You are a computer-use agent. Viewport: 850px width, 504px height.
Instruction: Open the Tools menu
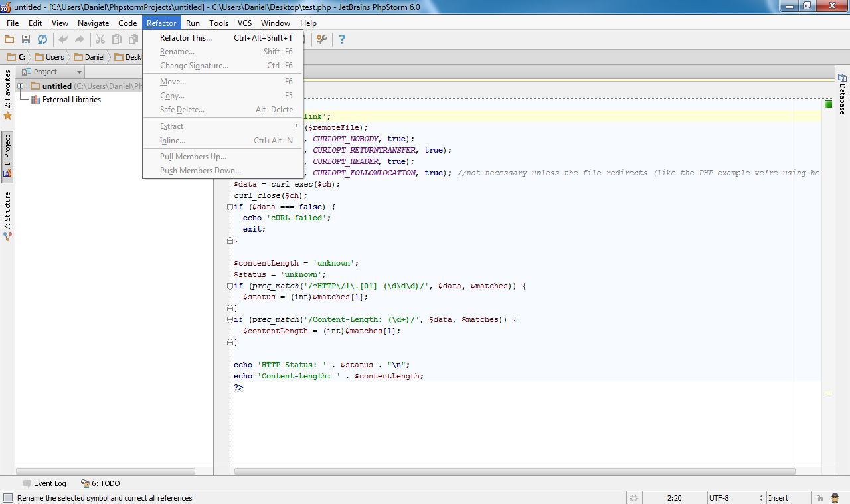tap(218, 23)
